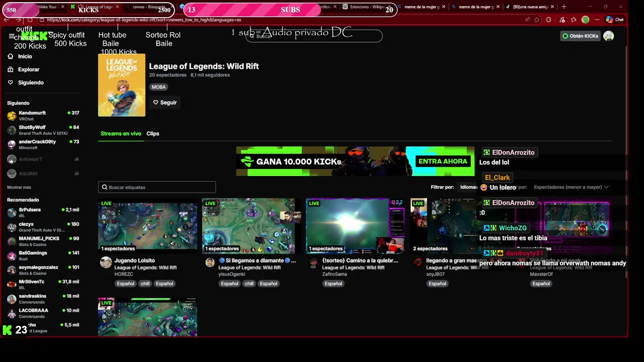Open yisusOgenki streamer avatar
Image resolution: width=644 pixels, height=362 pixels.
click(210, 262)
